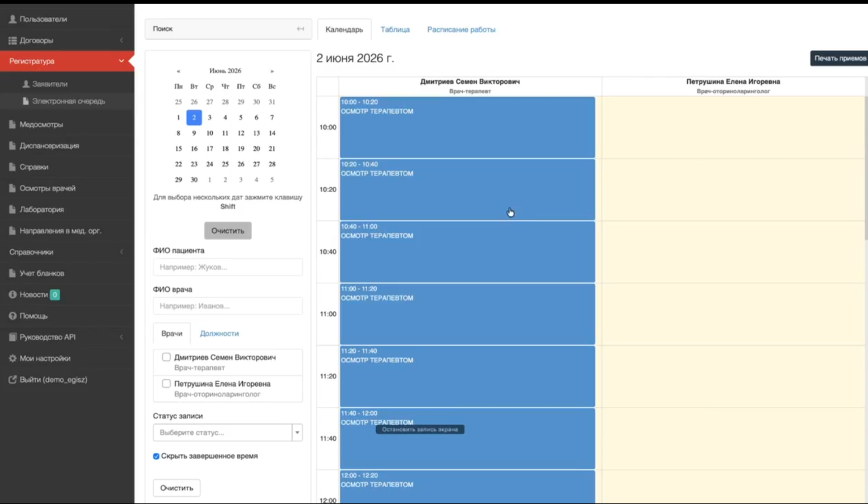Screen dimensions: 868x504
Task: Select June 15 in the calendar
Action: (178, 148)
